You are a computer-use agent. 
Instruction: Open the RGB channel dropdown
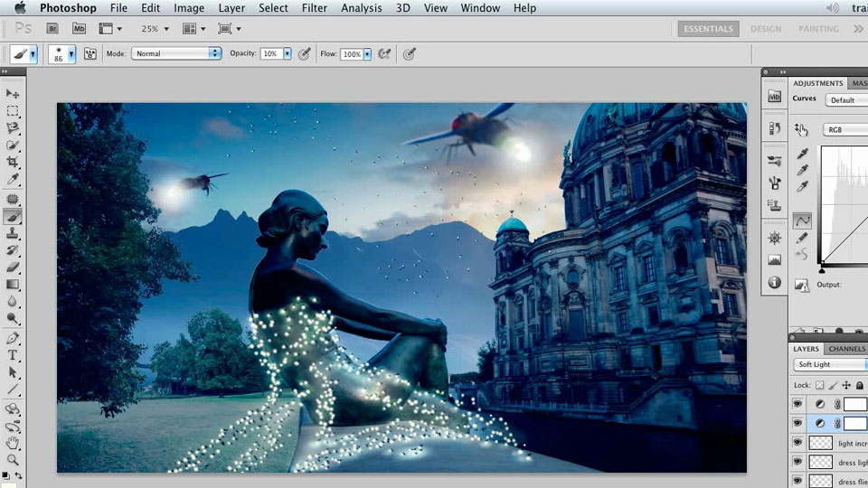click(845, 129)
